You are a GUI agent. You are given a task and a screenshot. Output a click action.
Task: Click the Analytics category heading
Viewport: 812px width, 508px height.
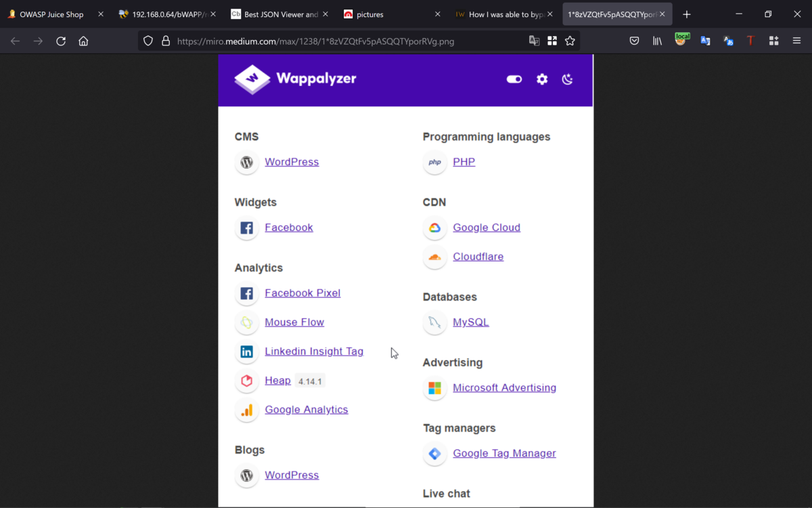pyautogui.click(x=258, y=268)
